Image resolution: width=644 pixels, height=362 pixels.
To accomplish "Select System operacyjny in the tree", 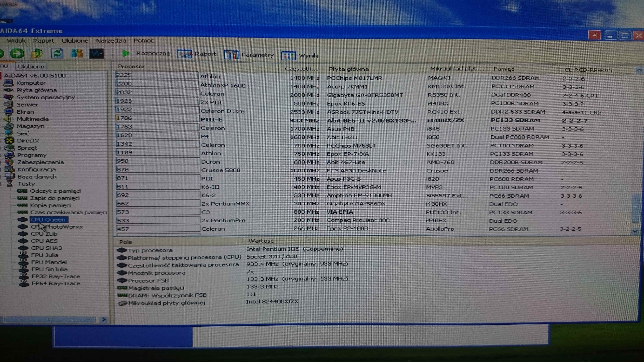I will (46, 97).
